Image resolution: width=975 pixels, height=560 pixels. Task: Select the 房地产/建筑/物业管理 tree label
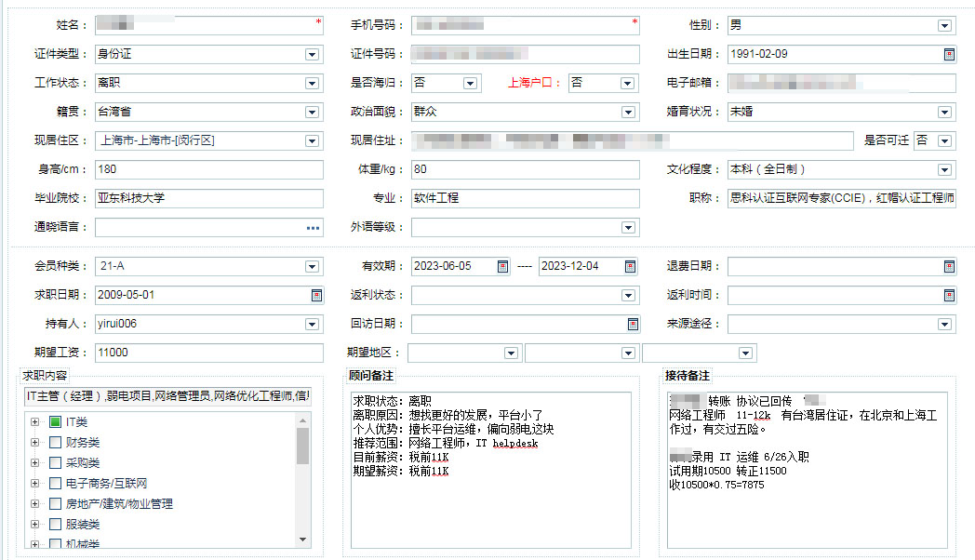click(x=119, y=504)
